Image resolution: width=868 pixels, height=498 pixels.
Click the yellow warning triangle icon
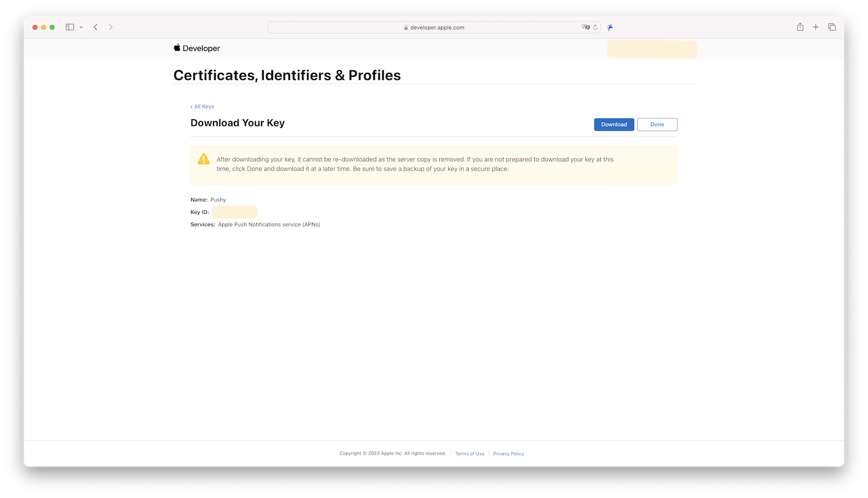[204, 159]
